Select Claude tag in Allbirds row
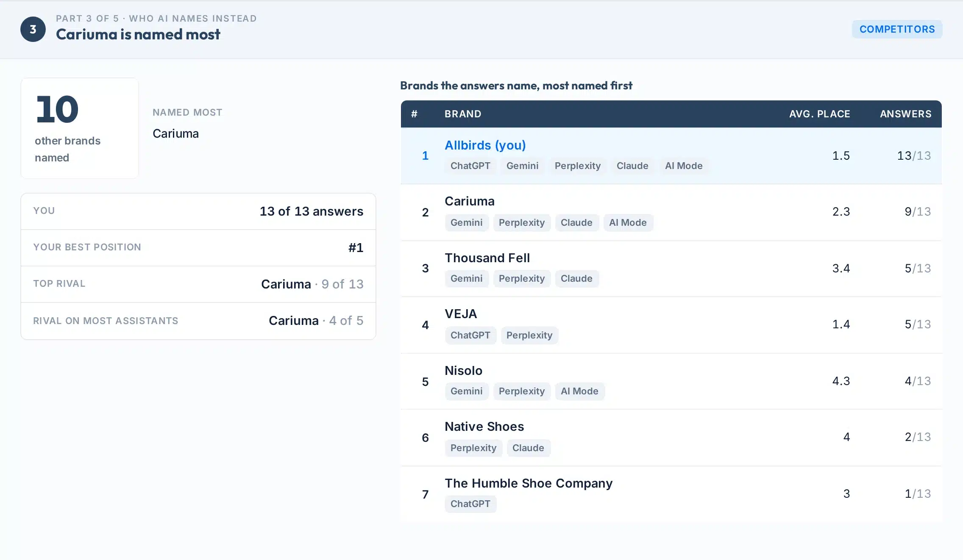 [632, 166]
